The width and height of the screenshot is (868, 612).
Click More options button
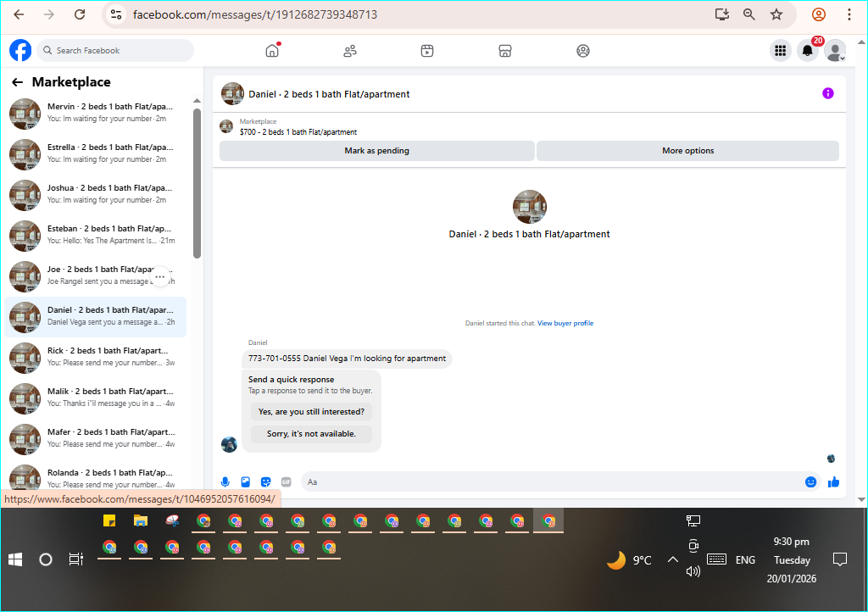coord(687,151)
